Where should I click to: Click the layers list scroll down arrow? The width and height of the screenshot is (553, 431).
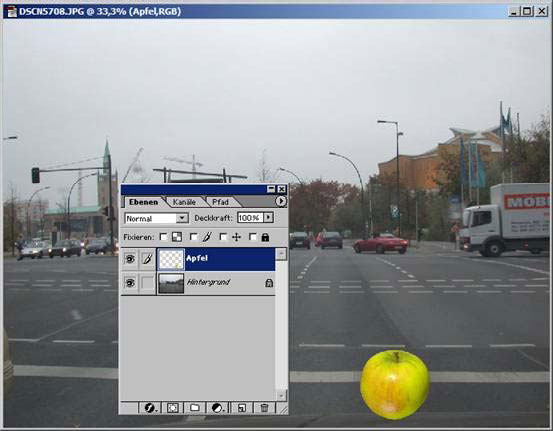[x=281, y=395]
